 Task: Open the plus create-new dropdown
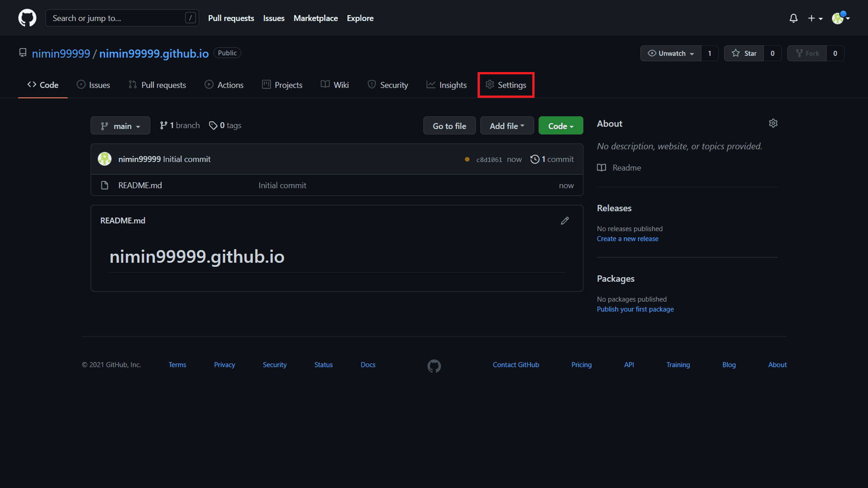point(815,18)
